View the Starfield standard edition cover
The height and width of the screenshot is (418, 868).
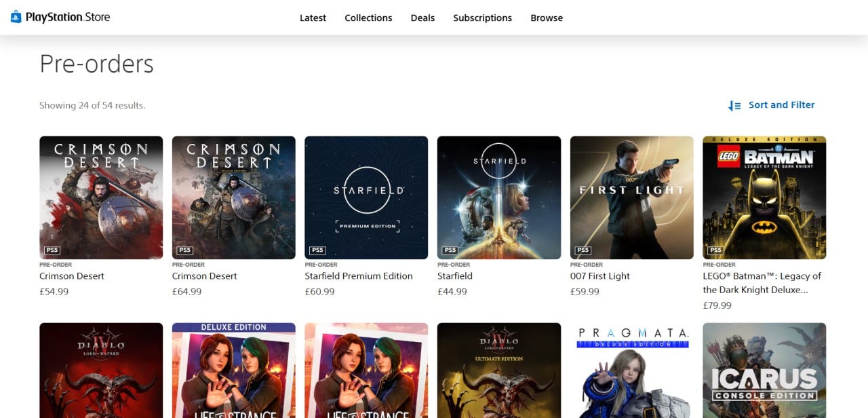click(498, 197)
